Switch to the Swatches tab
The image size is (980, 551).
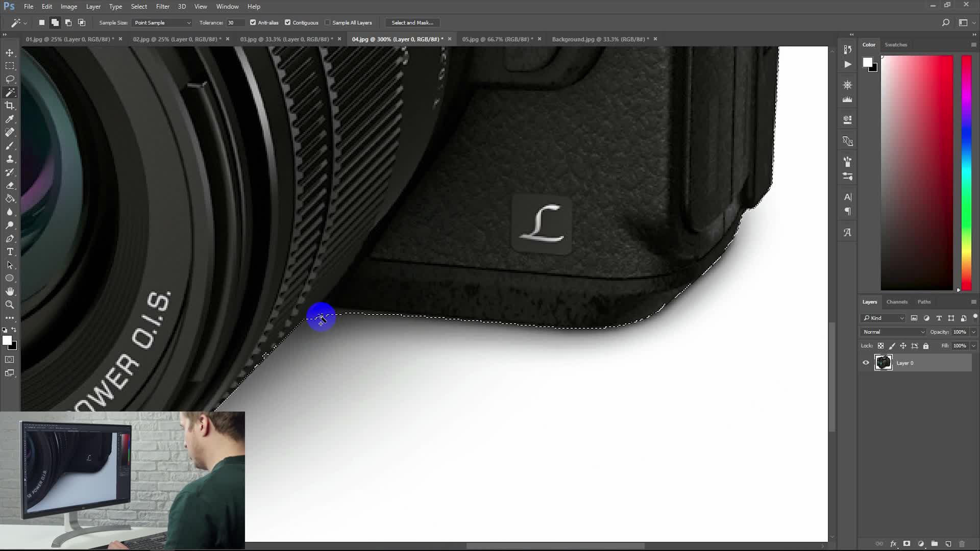click(x=896, y=45)
